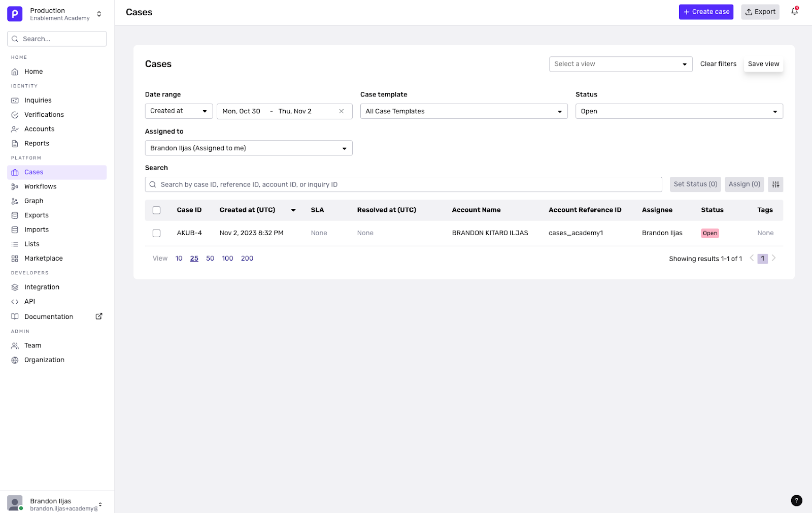Go to next results page arrow
Image resolution: width=812 pixels, height=513 pixels.
coord(773,258)
